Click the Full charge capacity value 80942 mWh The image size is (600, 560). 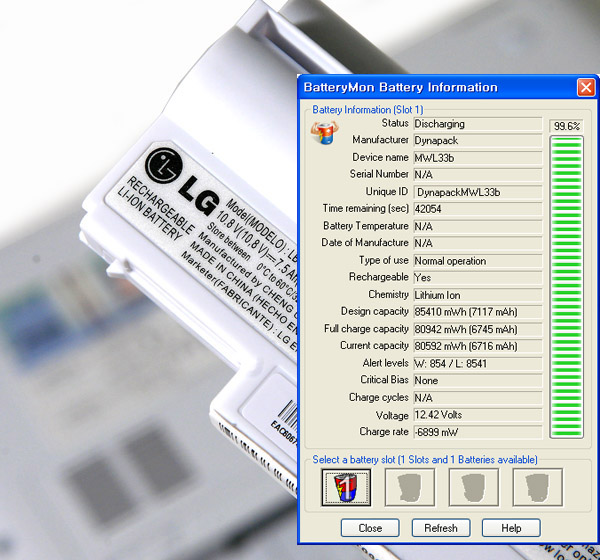pyautogui.click(x=478, y=329)
